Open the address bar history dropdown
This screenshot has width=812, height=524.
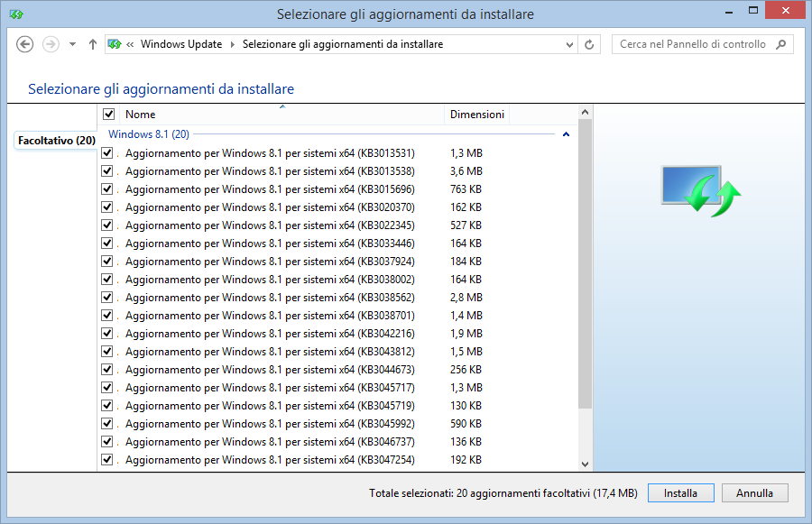[569, 44]
